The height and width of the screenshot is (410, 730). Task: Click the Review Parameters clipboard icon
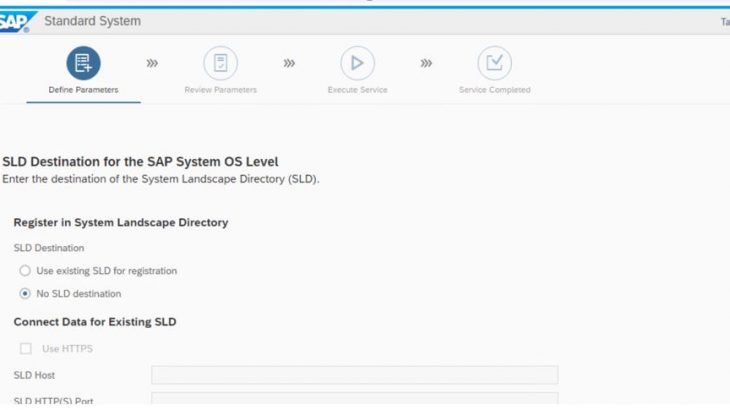(x=220, y=64)
